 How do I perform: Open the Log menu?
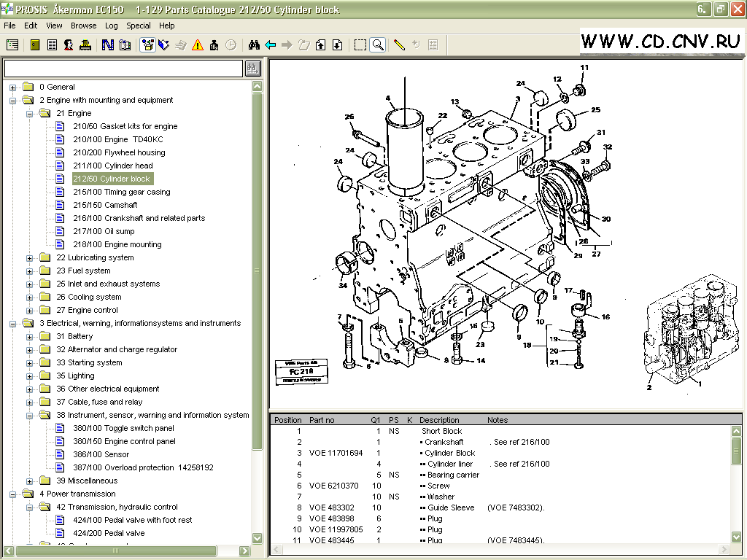pos(112,26)
